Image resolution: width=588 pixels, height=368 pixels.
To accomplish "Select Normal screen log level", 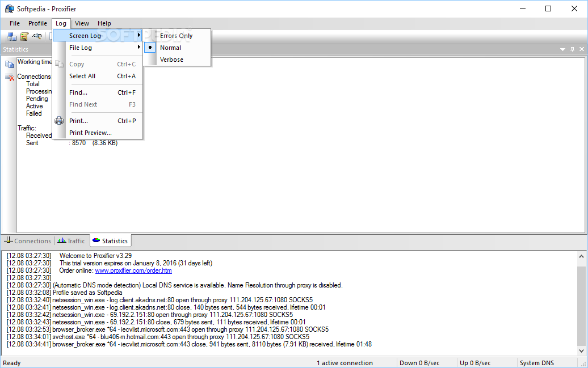I will pos(177,48).
